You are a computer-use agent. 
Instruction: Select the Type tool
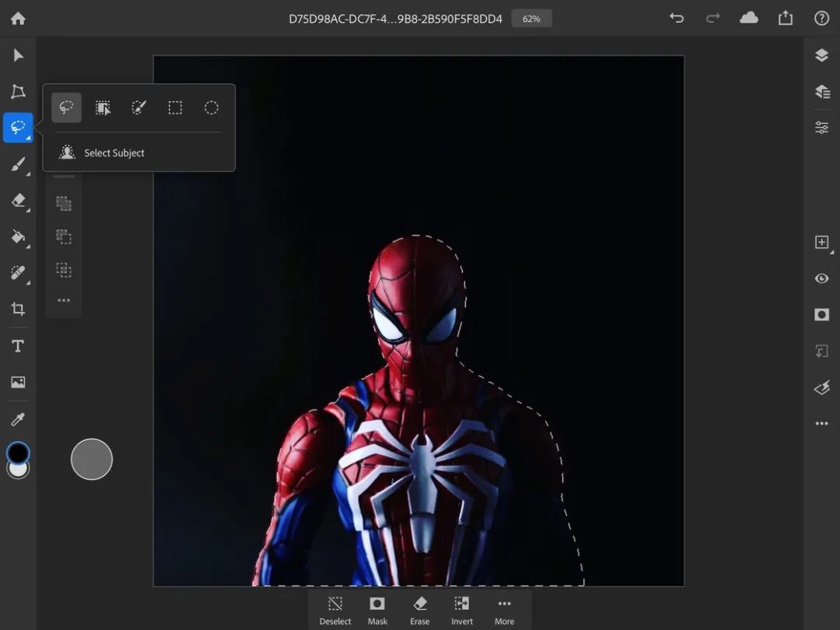18,346
